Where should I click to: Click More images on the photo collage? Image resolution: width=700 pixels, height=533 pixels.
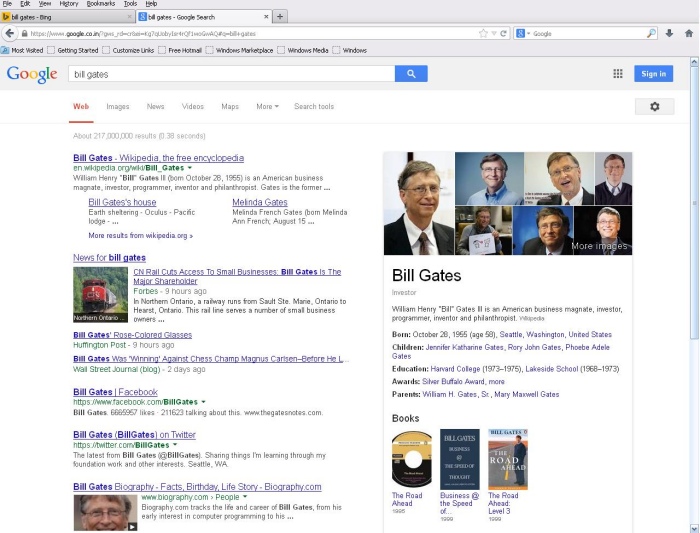(x=599, y=246)
